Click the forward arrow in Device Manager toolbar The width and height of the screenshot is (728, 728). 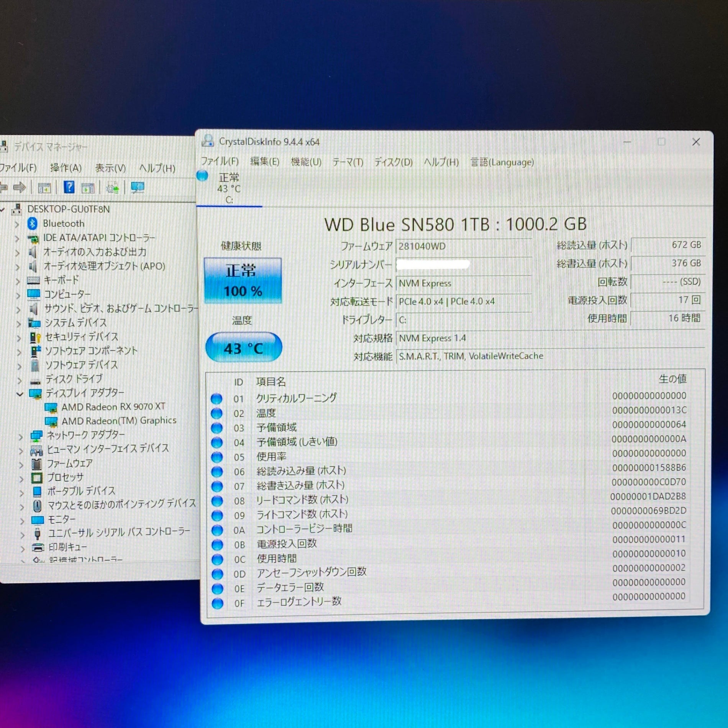[19, 187]
